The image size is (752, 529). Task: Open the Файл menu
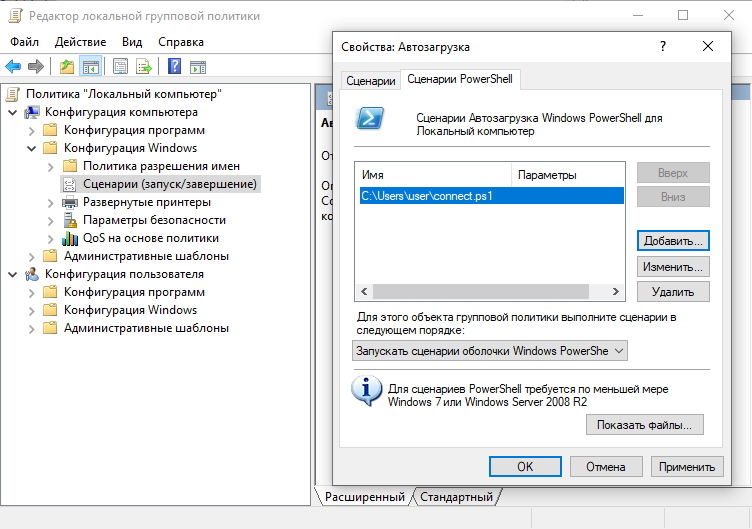[x=24, y=42]
